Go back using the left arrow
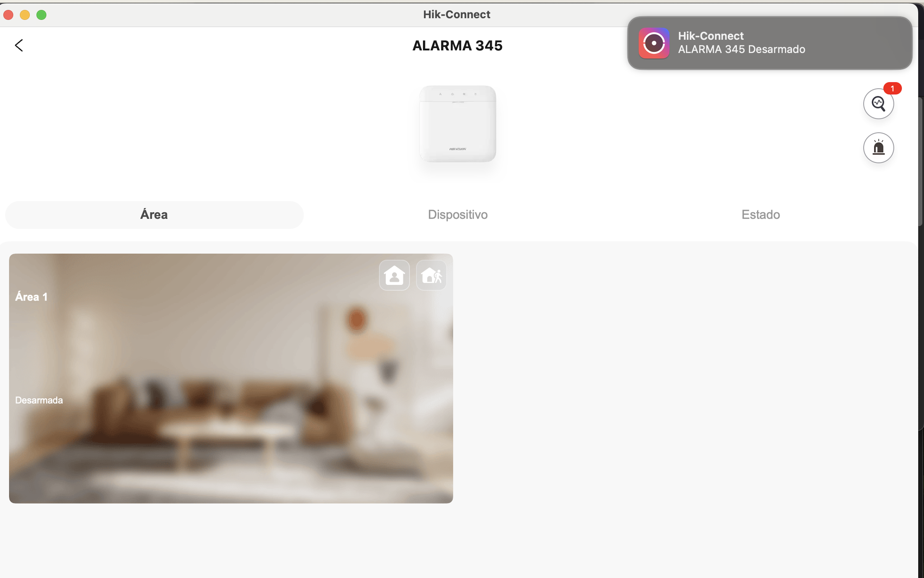This screenshot has width=924, height=578. [x=19, y=45]
